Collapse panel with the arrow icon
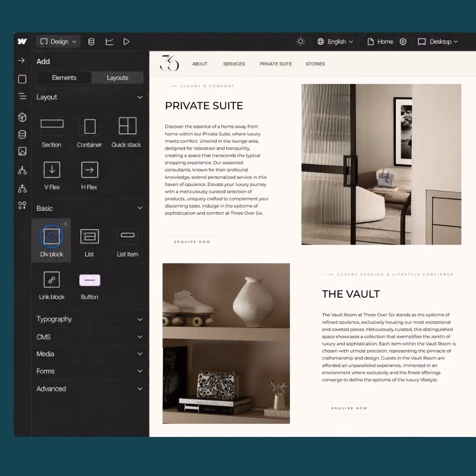Image resolution: width=476 pixels, height=476 pixels. [22, 60]
